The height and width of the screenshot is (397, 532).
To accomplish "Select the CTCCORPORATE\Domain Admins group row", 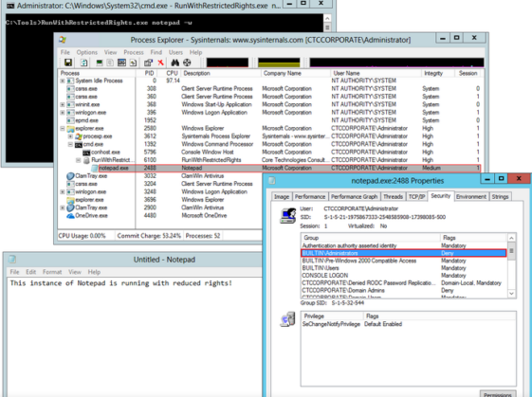I will point(403,291).
